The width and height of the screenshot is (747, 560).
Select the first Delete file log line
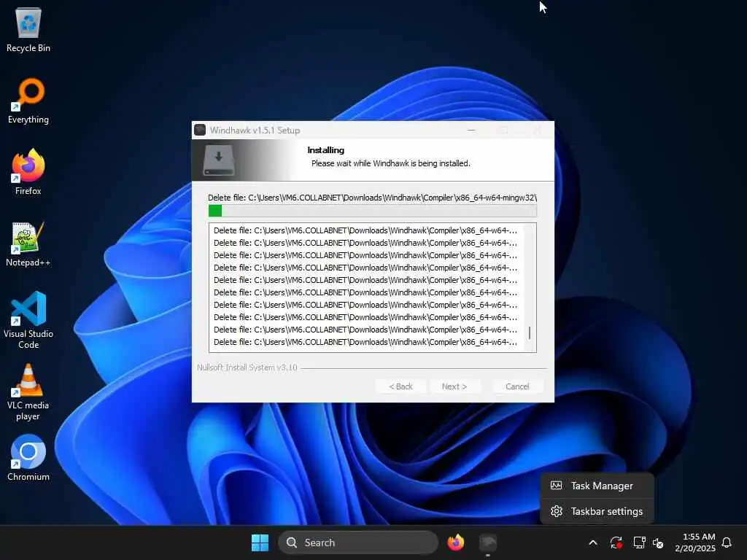click(x=365, y=230)
